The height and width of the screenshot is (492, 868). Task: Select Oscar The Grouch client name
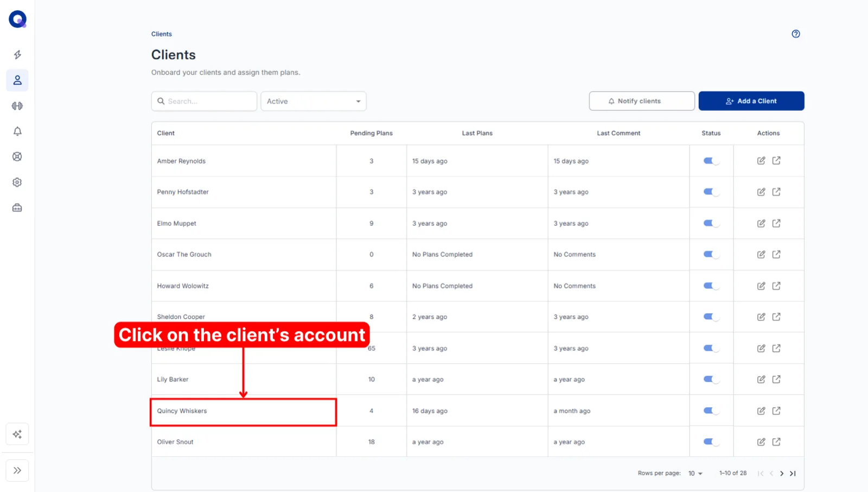pyautogui.click(x=184, y=255)
